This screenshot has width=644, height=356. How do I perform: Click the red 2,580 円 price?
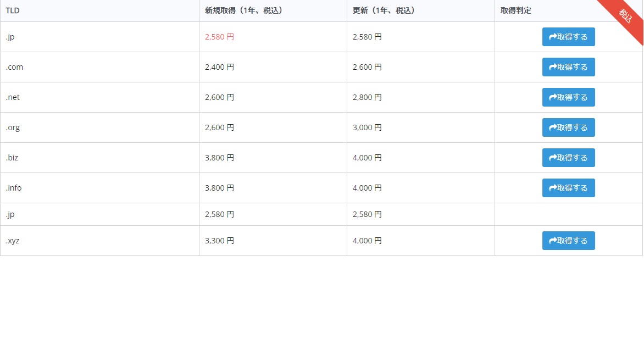(x=219, y=37)
